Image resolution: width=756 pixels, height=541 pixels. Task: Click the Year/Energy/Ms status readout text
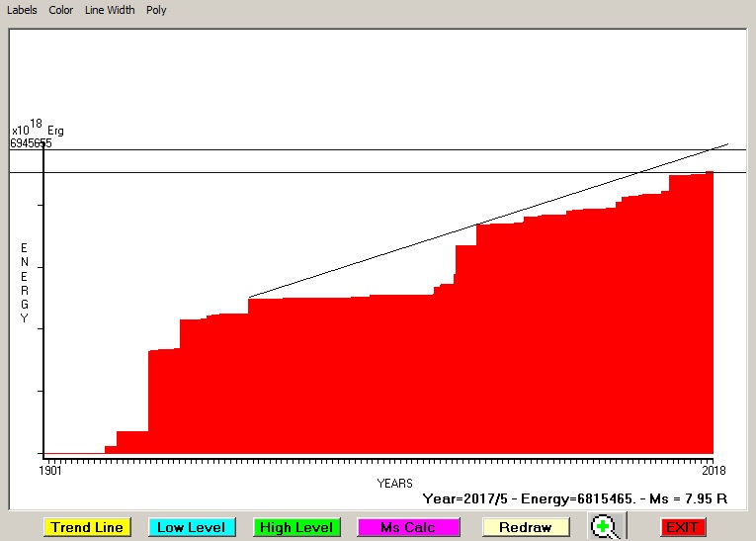574,499
